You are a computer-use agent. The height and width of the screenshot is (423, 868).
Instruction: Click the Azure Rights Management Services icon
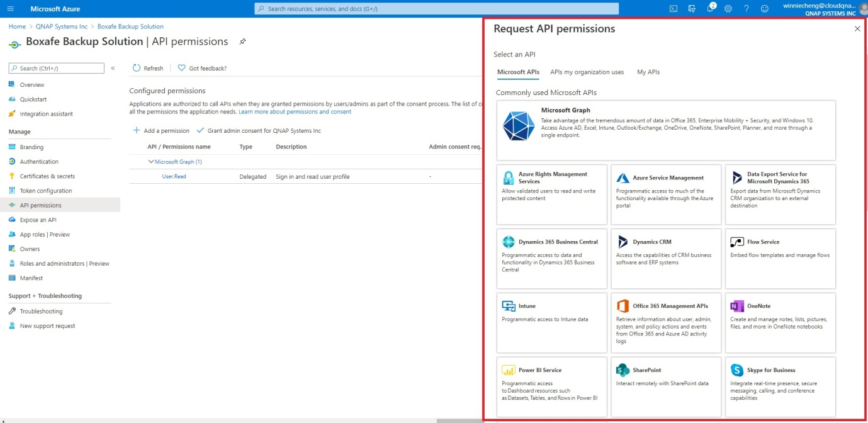point(508,178)
